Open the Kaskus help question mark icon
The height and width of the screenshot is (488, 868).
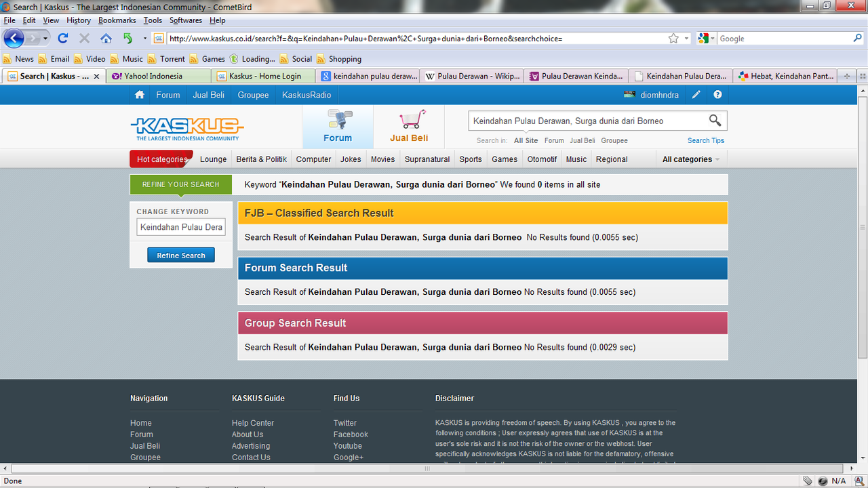click(717, 95)
